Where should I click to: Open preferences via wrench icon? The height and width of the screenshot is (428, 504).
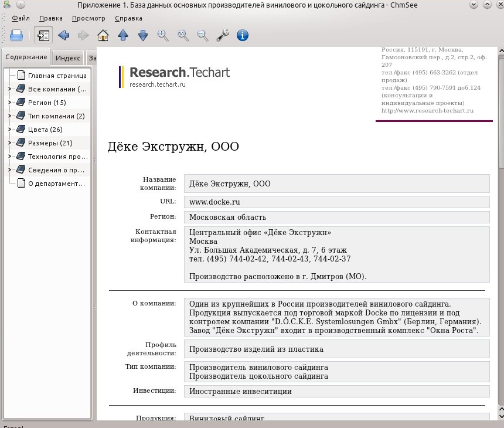pyautogui.click(x=223, y=35)
